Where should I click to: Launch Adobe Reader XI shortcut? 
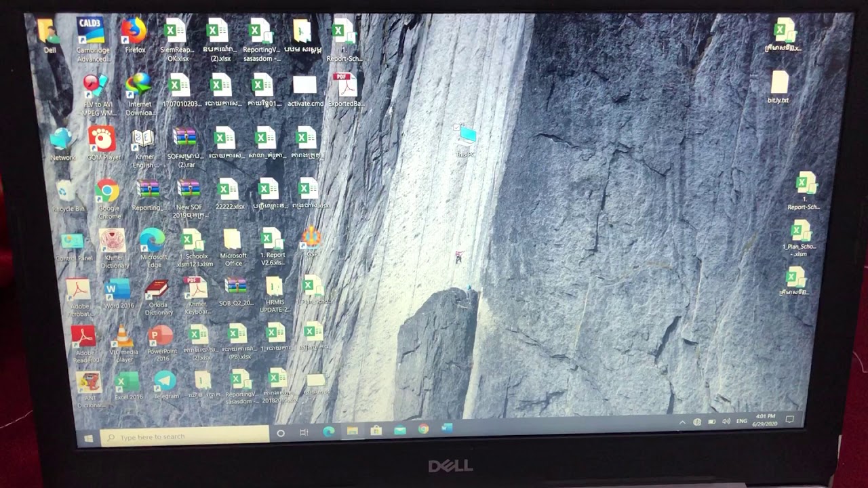point(85,345)
